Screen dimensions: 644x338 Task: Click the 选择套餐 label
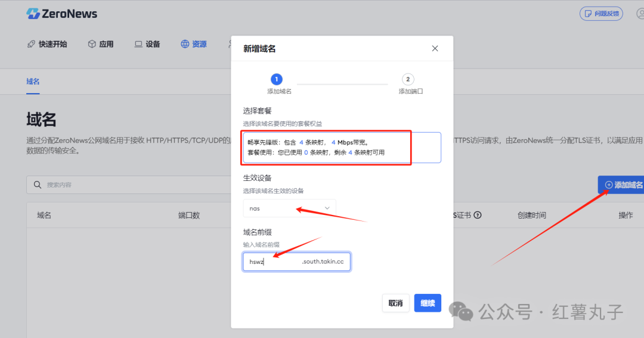[257, 110]
